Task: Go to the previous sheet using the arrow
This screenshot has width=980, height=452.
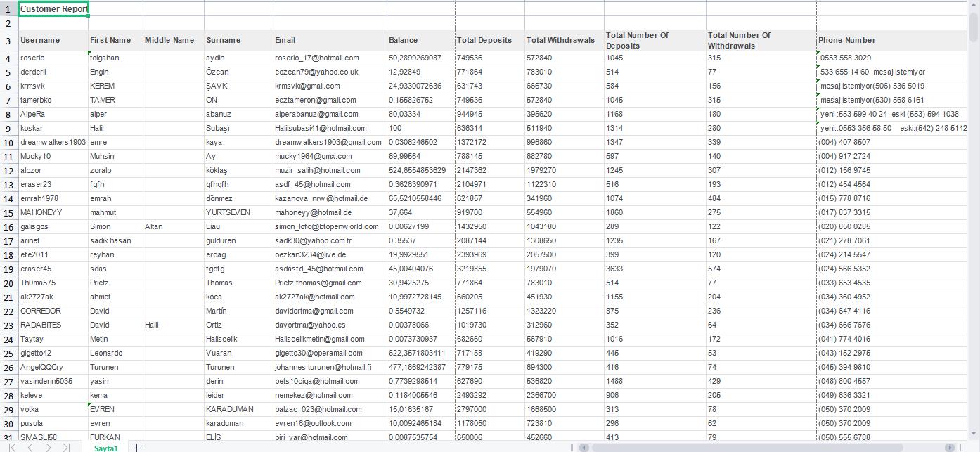Action: coord(30,447)
